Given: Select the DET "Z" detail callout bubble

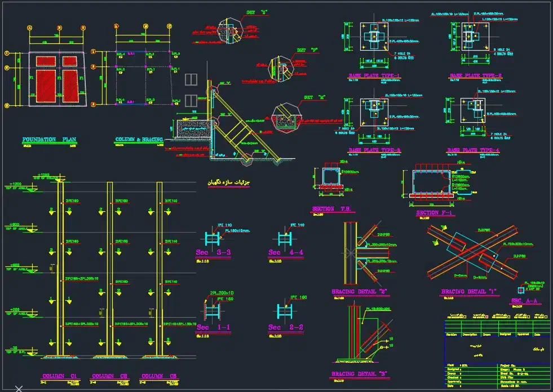Looking at the screenshot, I should [x=229, y=30].
